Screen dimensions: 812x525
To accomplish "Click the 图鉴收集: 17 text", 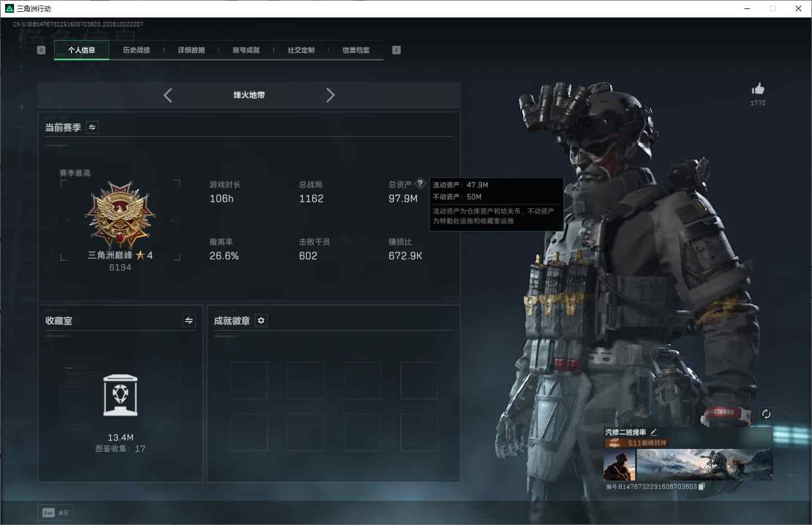I will tap(121, 449).
